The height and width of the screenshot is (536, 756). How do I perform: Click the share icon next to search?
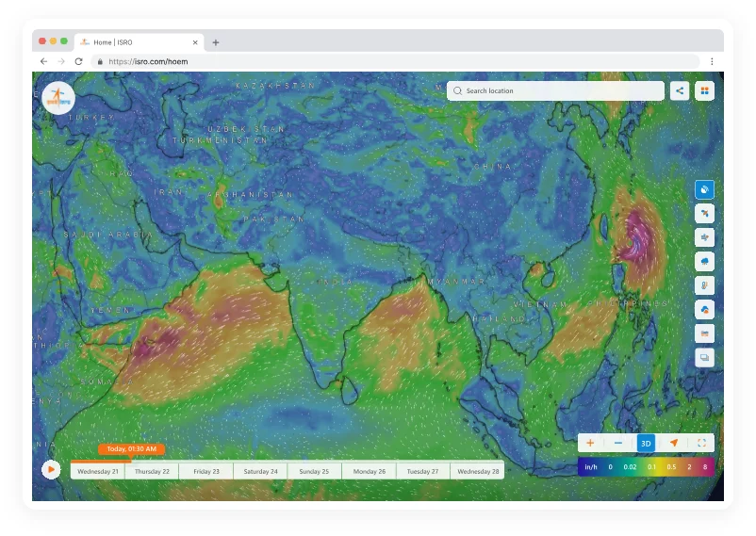pyautogui.click(x=680, y=90)
